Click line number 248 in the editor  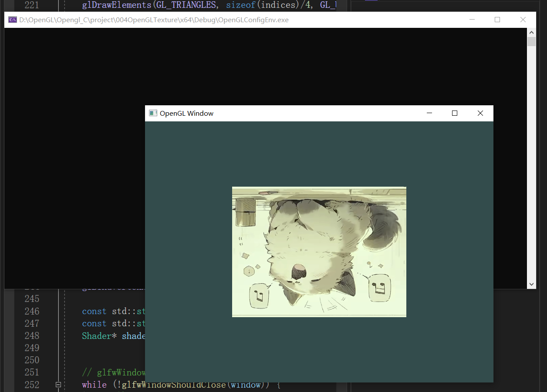coord(32,335)
